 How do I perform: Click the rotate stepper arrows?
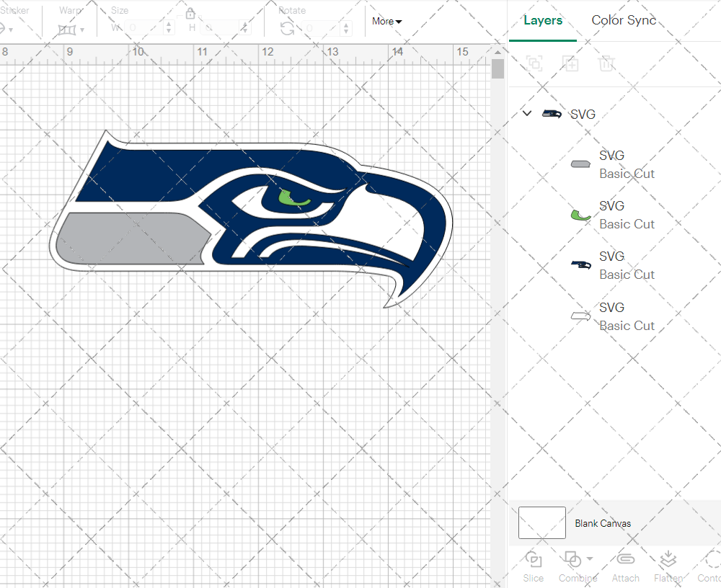346,28
